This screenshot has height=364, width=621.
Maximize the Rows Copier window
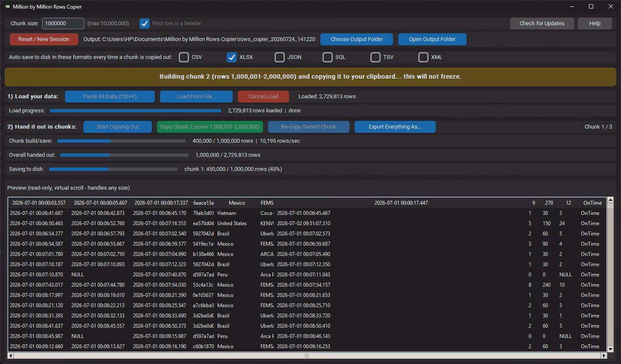591,7
